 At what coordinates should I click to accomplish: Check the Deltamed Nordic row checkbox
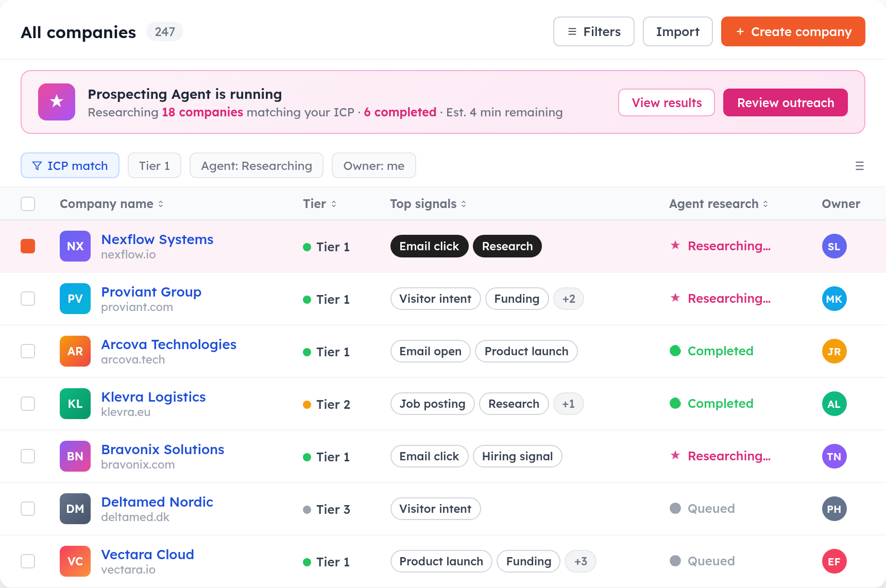point(28,509)
